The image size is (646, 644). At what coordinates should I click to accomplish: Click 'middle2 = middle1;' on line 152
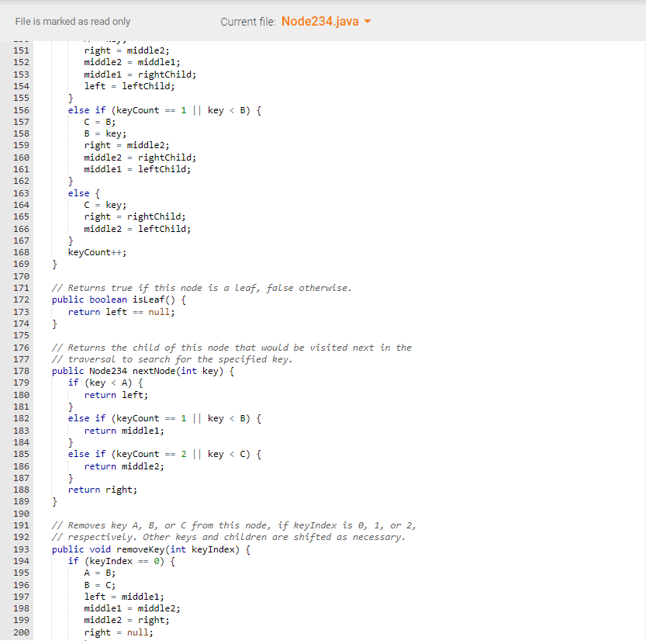[x=133, y=62]
